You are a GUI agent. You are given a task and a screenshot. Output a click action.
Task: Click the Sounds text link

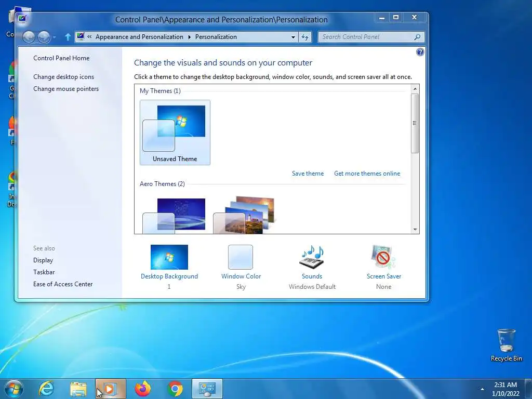pos(312,276)
